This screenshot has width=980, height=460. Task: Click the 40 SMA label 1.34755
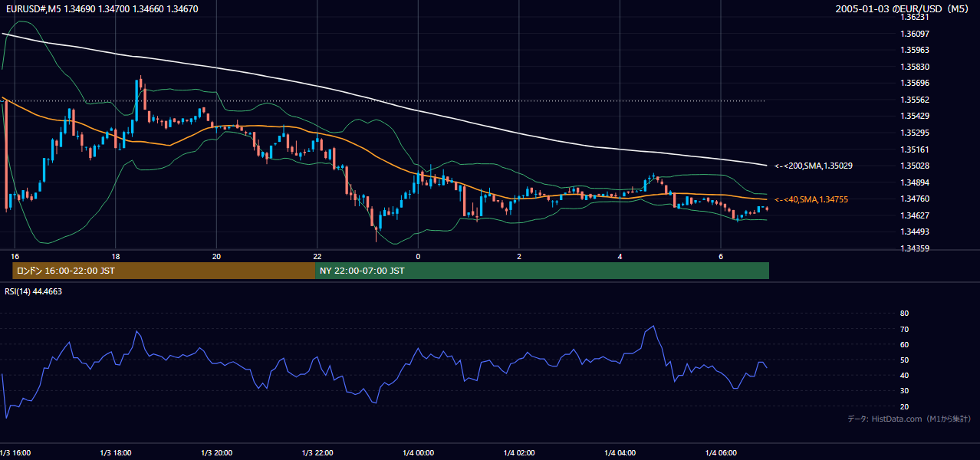coord(813,199)
